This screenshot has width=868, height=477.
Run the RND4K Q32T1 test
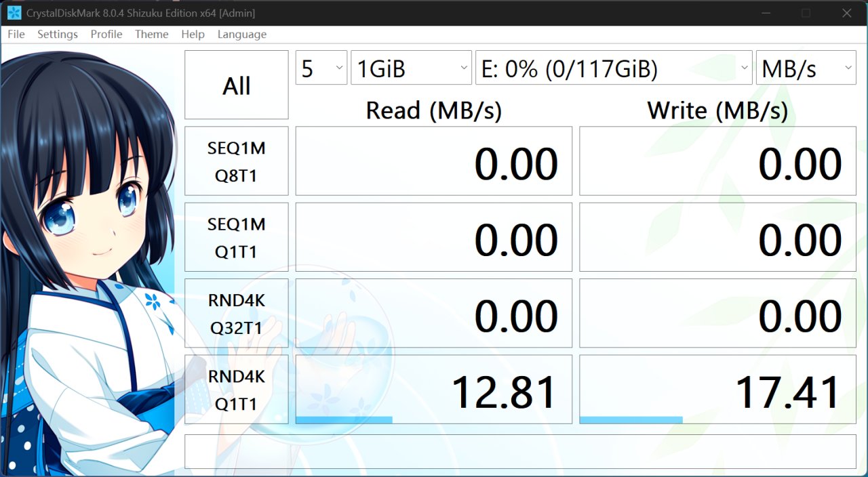pos(237,314)
